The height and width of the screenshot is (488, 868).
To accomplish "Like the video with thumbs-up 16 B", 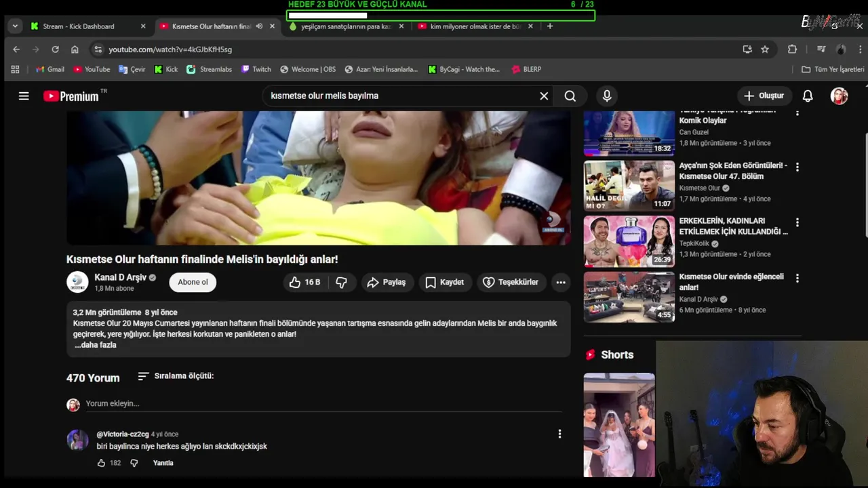I will click(304, 282).
